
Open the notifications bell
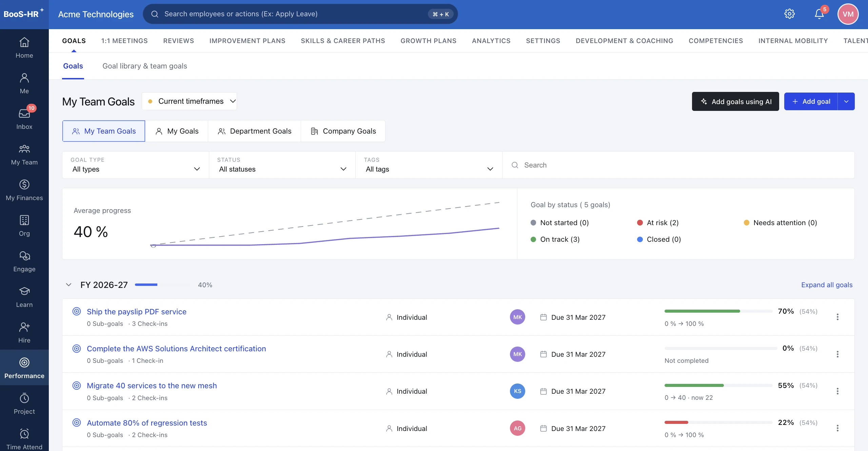click(819, 14)
